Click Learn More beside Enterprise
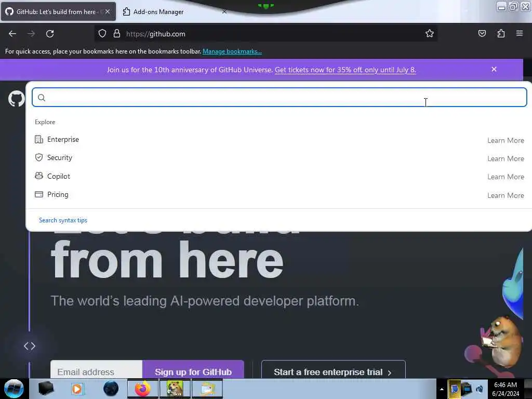 point(506,140)
